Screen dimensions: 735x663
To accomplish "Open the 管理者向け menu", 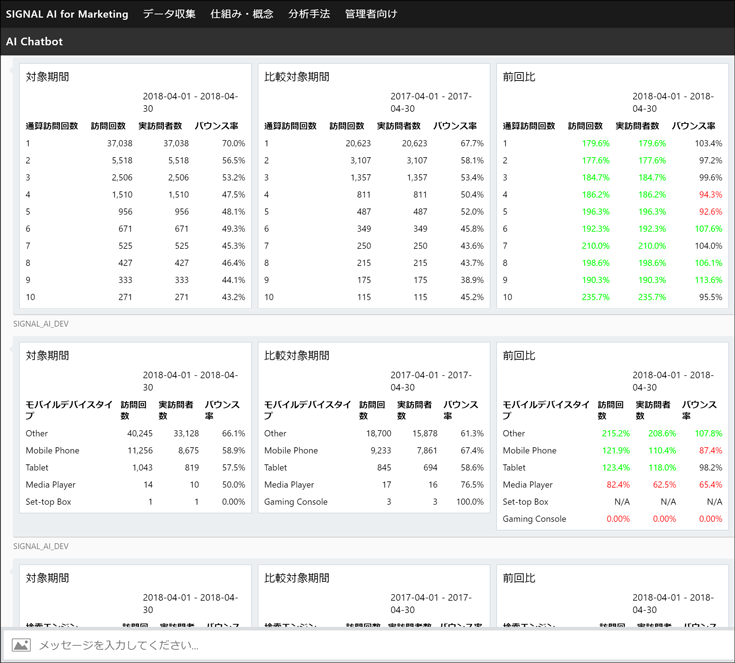I will (x=371, y=14).
